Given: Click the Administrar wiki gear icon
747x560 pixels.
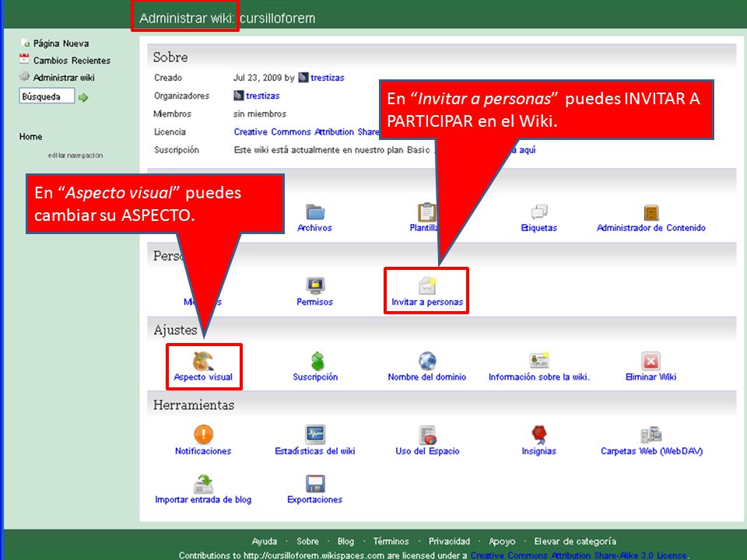Looking at the screenshot, I should [x=24, y=76].
